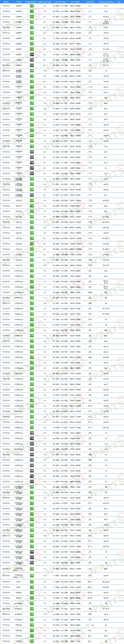Viewport: 124px width, 644px height.
Task: Select CORONA sedan model cell in 5A-F row
Action: pos(19,569)
